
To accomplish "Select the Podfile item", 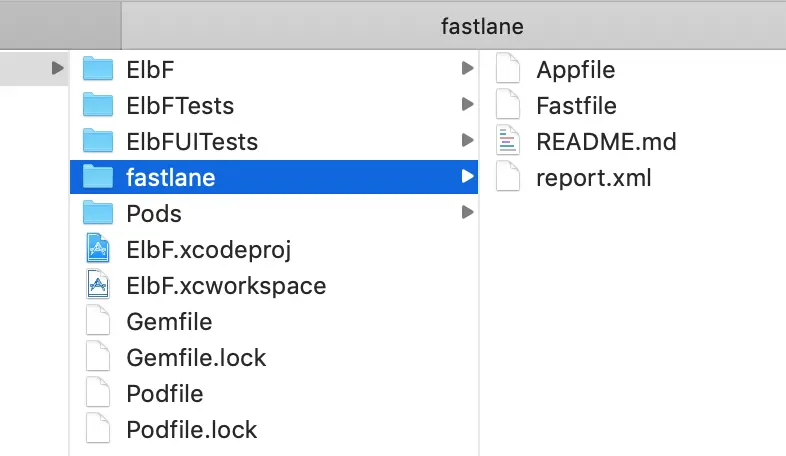I will 164,393.
